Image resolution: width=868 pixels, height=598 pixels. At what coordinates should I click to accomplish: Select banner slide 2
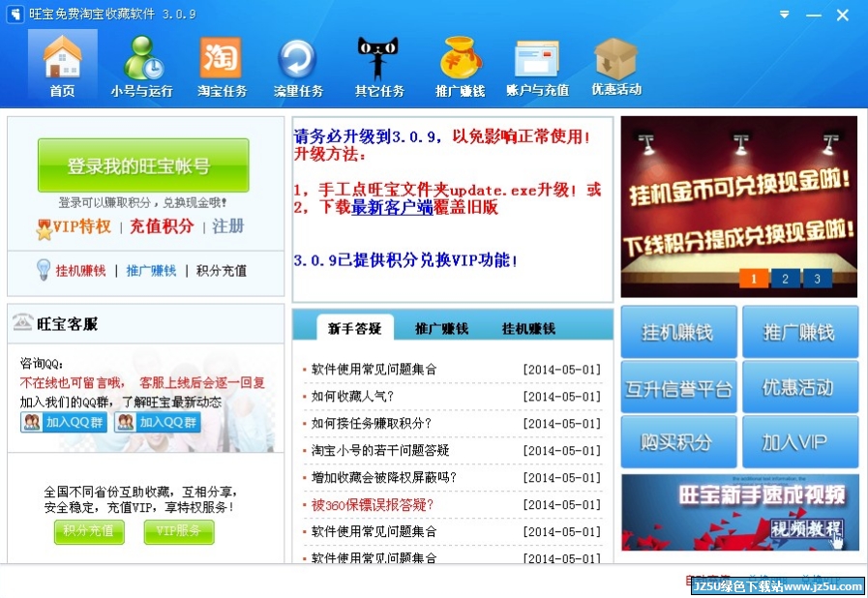(785, 279)
